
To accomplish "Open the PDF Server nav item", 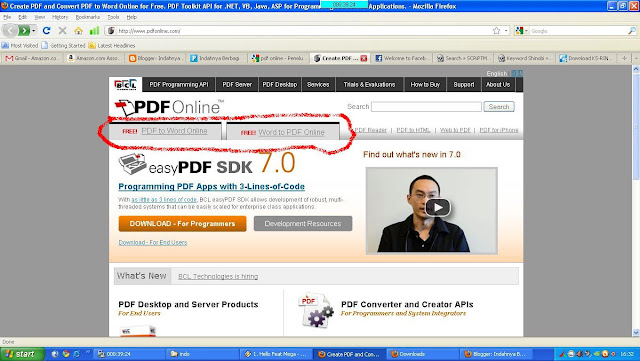I will coord(237,85).
